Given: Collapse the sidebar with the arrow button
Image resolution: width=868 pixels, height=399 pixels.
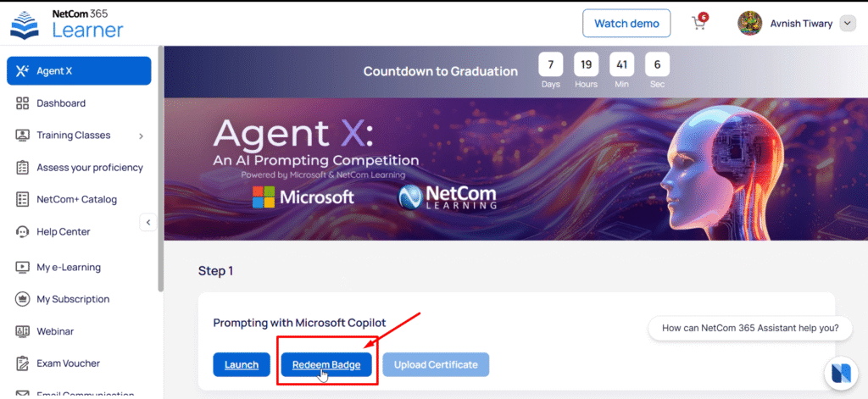Looking at the screenshot, I should point(147,223).
